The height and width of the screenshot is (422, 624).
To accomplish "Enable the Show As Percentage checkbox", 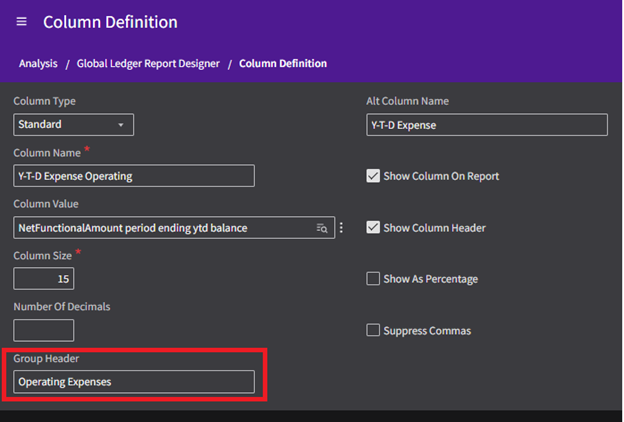I will [374, 279].
